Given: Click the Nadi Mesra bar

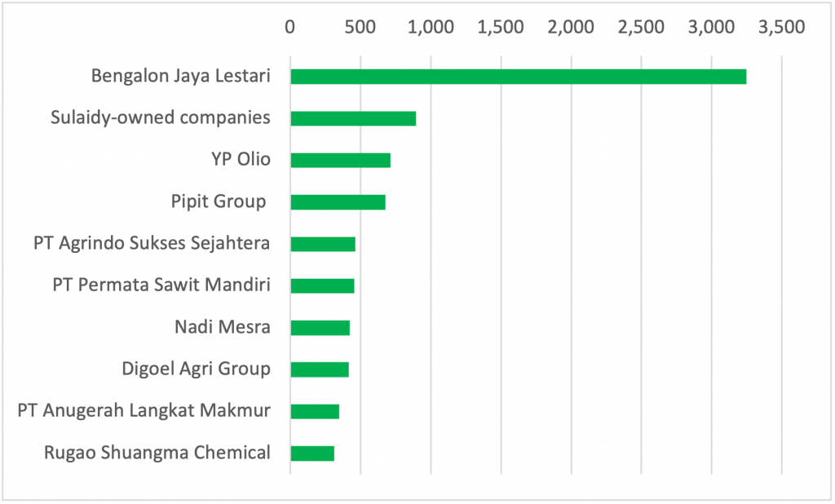Looking at the screenshot, I should (x=320, y=328).
